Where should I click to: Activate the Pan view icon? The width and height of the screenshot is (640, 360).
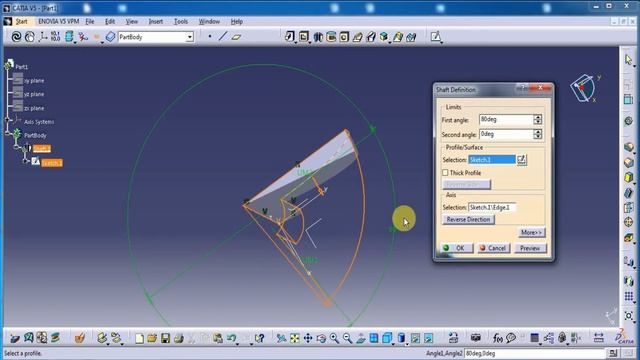click(308, 338)
